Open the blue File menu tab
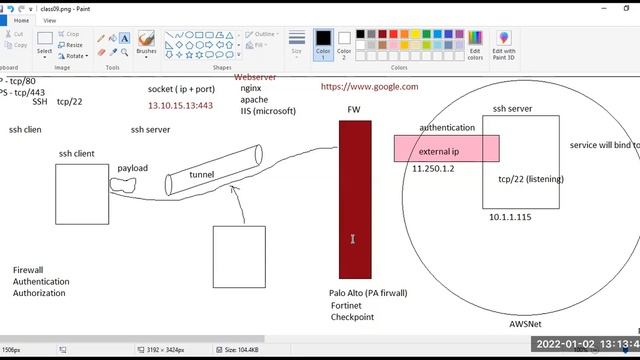The image size is (640, 360). pos(3,20)
